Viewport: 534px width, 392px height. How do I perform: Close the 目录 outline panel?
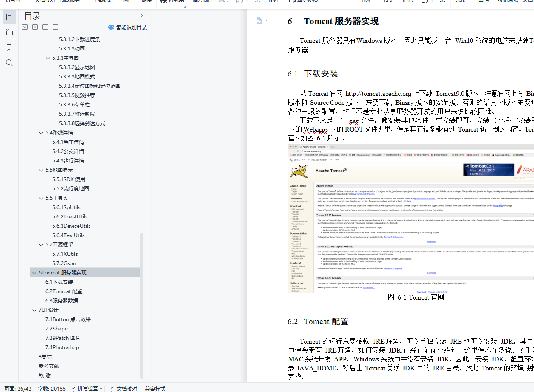tap(142, 16)
